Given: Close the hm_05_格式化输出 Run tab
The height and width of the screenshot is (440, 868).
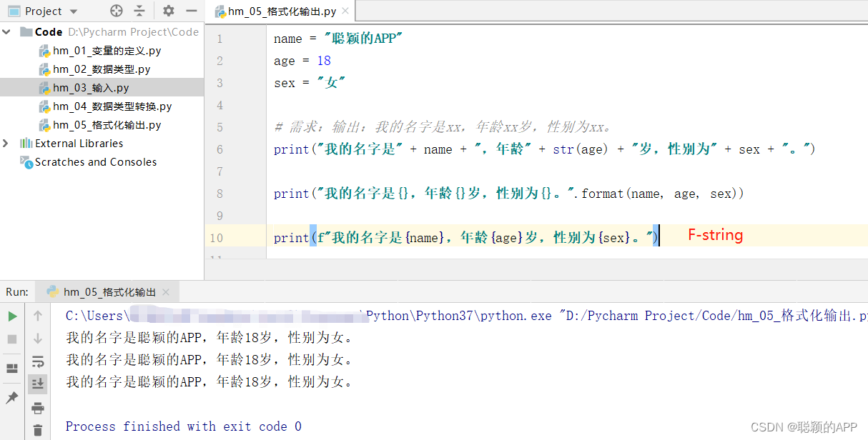Looking at the screenshot, I should (x=167, y=292).
